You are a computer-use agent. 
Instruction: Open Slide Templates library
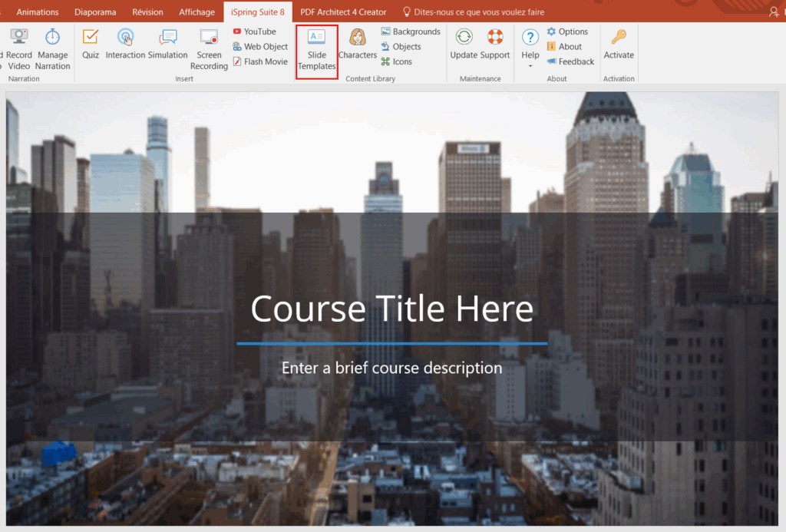[x=316, y=49]
